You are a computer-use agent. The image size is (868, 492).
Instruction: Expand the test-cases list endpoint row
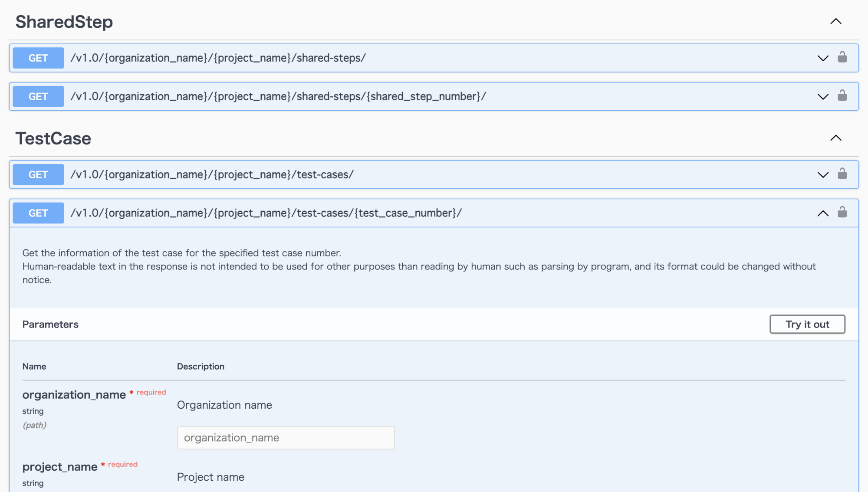pos(822,174)
